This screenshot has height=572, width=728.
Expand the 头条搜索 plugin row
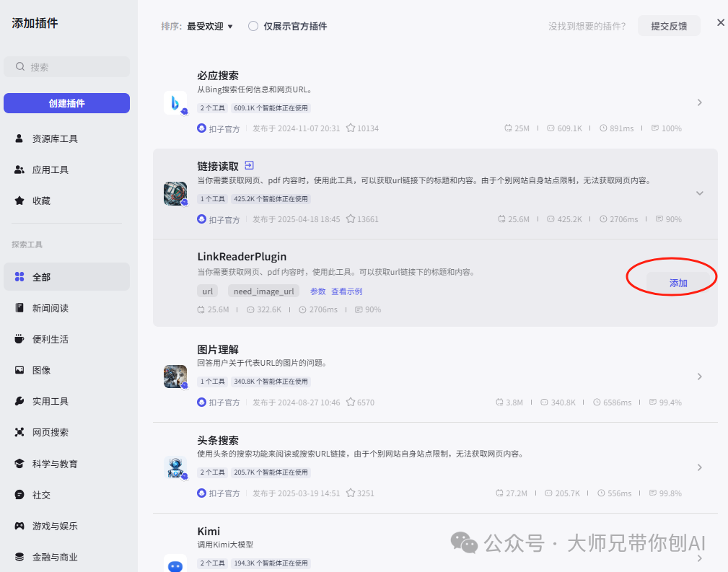click(x=699, y=467)
